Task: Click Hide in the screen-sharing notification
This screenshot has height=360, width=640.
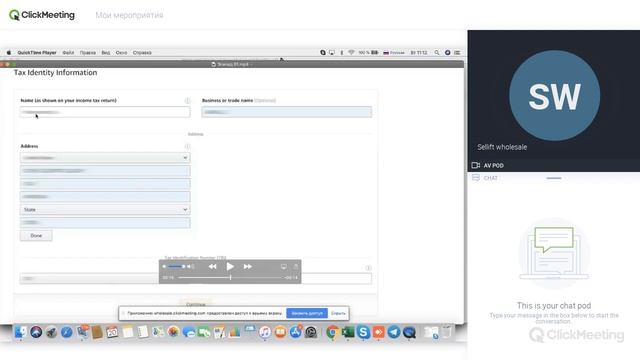Action: (338, 313)
